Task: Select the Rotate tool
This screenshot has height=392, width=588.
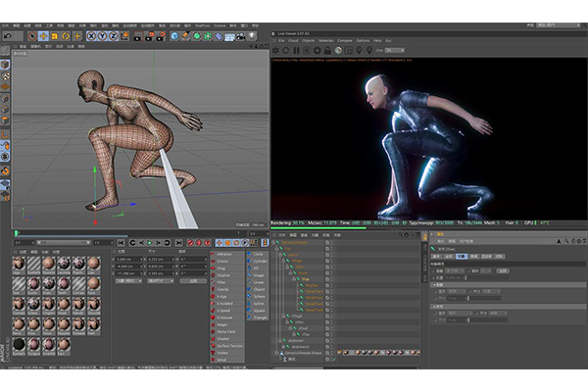Action: [x=66, y=36]
